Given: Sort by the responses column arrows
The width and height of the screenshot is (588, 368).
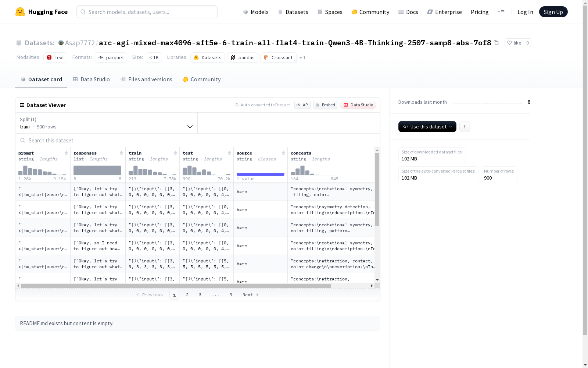Looking at the screenshot, I should click(x=121, y=153).
